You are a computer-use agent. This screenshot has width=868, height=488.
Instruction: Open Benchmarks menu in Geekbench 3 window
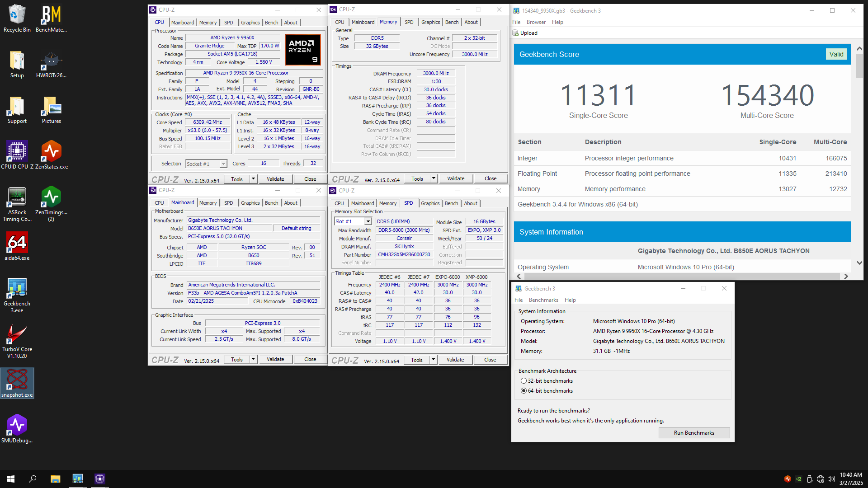pyautogui.click(x=543, y=300)
